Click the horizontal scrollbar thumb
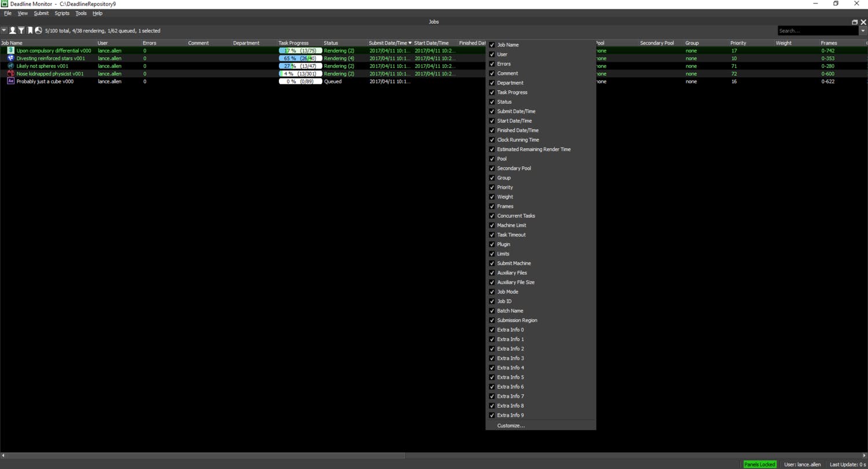 [x=206, y=456]
